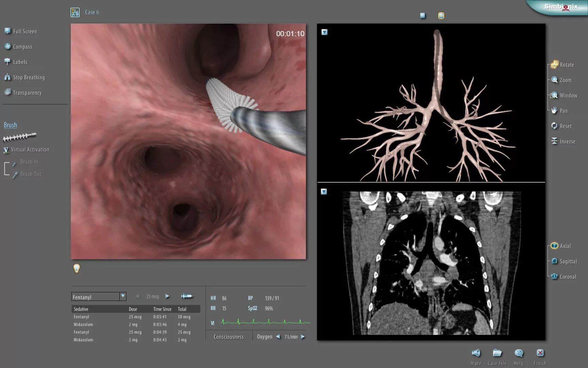The image size is (588, 368).
Task: Click the Finish button
Action: coord(540,353)
